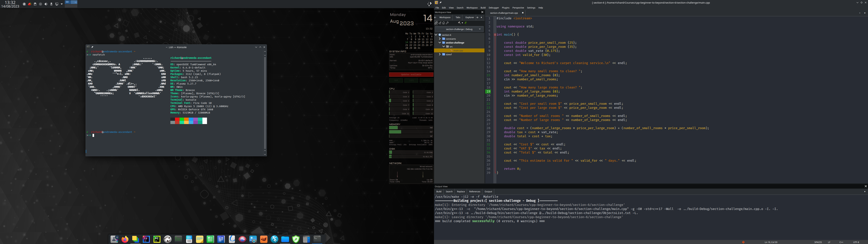This screenshot has height=244, width=868.
Task: Navigate tabs left with back arrow
Action: click(x=435, y=17)
